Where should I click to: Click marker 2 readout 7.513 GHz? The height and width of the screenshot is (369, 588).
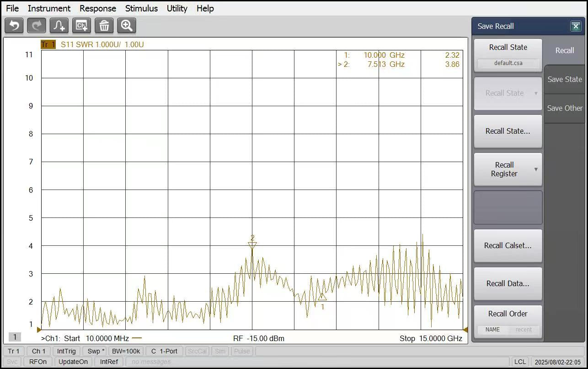pyautogui.click(x=386, y=64)
